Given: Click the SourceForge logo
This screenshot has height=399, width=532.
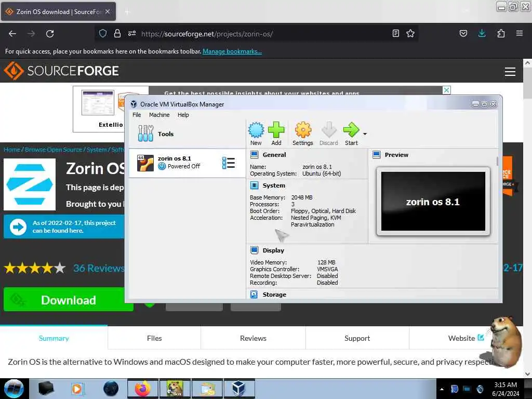Looking at the screenshot, I should click(x=61, y=71).
